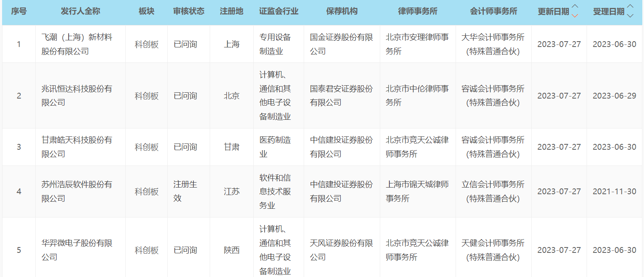Screen dimensions: 644x277
Task: Click the 上海 registration place cell
Action: point(232,44)
